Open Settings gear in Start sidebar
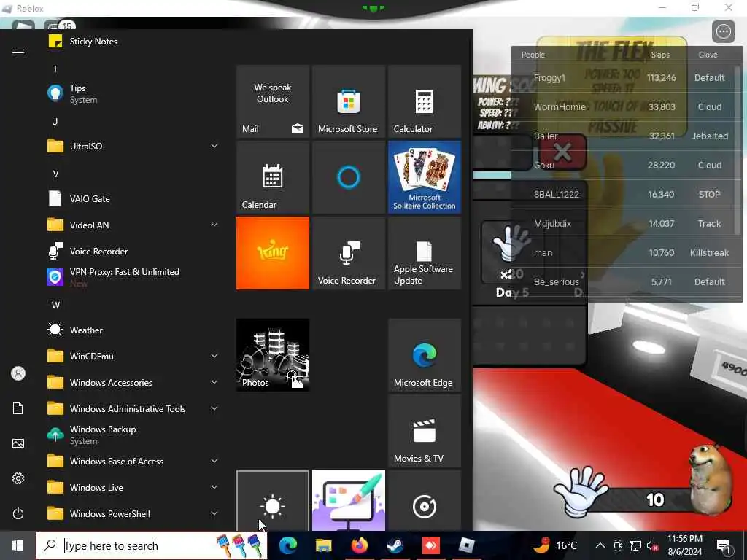This screenshot has width=747, height=560. click(x=18, y=478)
